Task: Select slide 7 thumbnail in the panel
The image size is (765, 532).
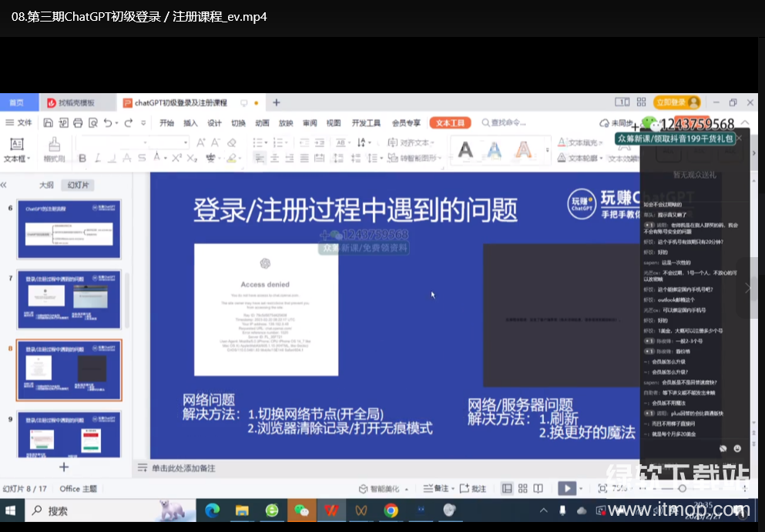Action: 69,300
